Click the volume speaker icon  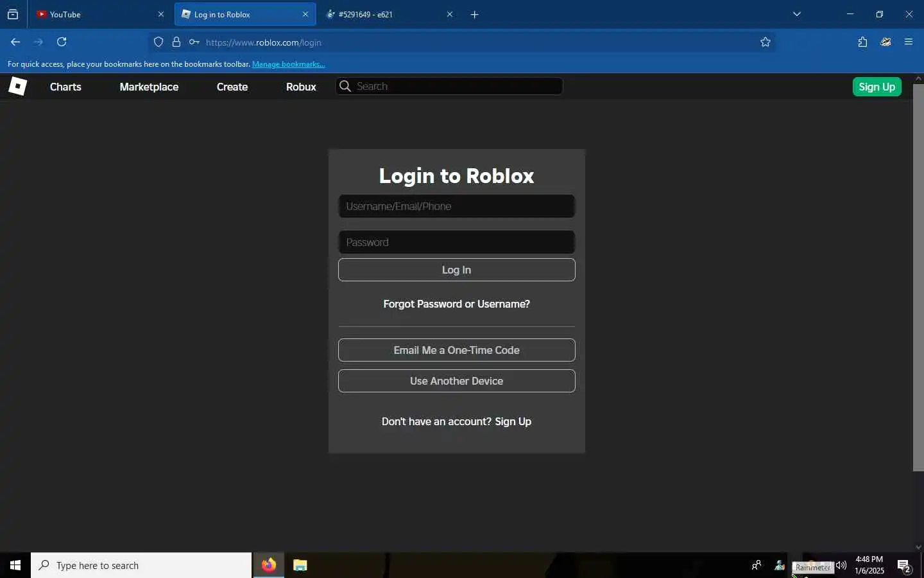[x=841, y=565]
